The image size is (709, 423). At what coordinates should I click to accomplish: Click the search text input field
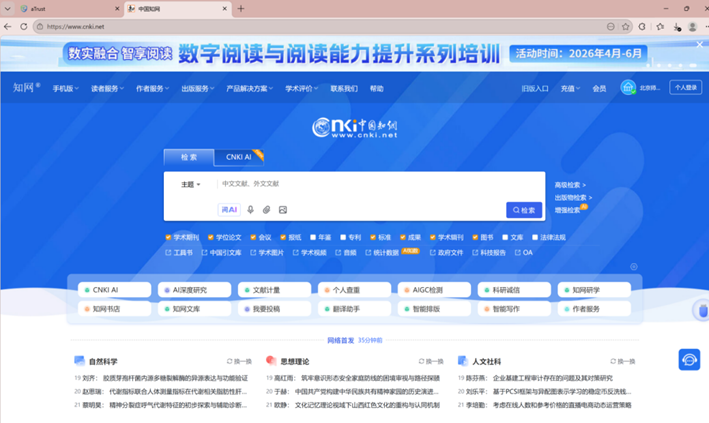tap(380, 184)
